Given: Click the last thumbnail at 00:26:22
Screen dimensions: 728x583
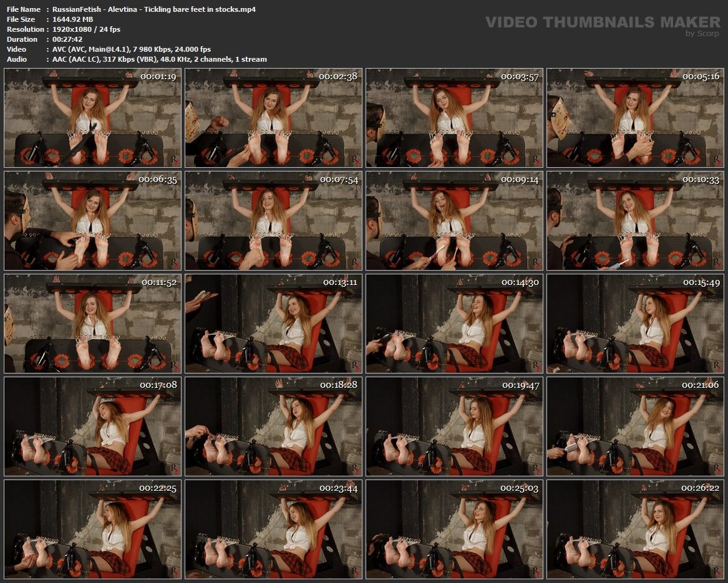Looking at the screenshot, I should [x=635, y=529].
